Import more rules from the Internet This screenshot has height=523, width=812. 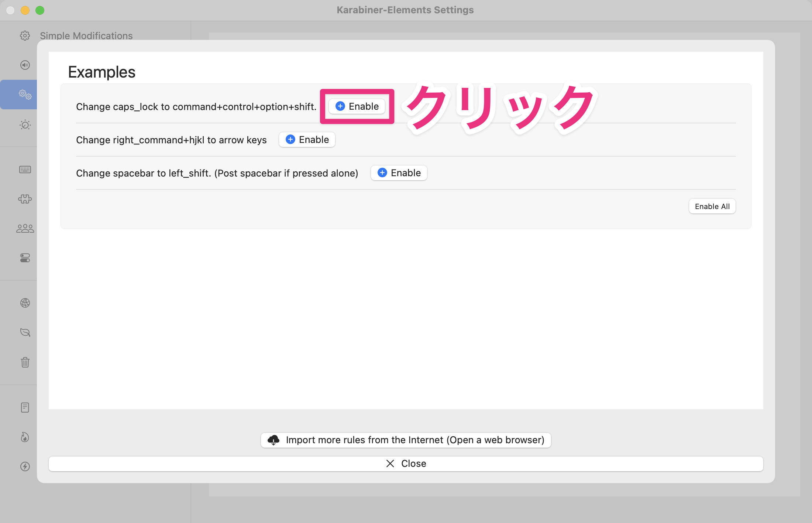406,440
